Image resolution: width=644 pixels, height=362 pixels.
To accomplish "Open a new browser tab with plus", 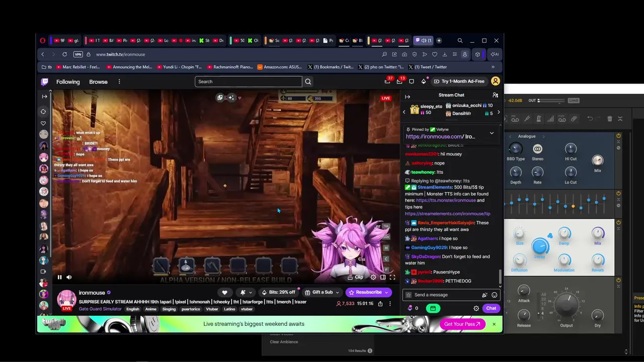I will coord(439,40).
